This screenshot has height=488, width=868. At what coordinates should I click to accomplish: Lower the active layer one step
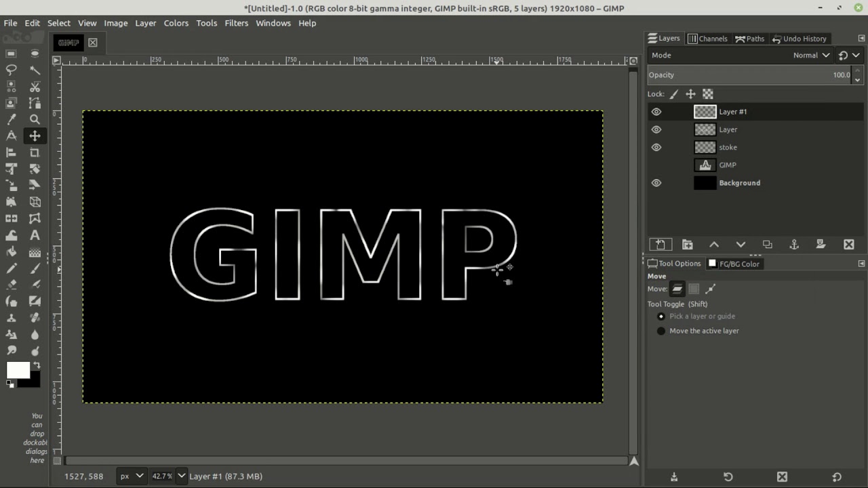click(x=741, y=245)
